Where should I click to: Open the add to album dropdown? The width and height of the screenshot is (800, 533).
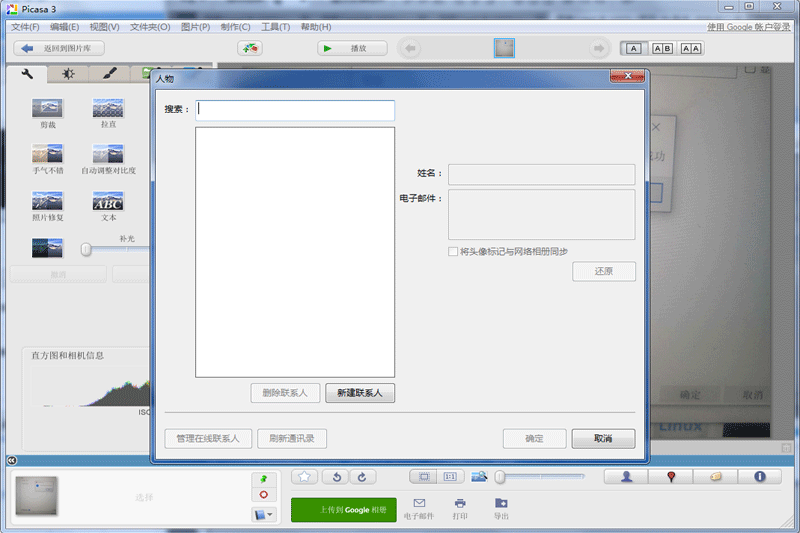click(x=264, y=515)
